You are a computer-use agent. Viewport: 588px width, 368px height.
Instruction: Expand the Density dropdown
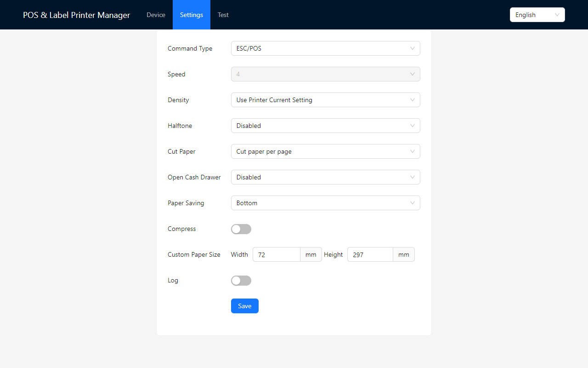tap(325, 100)
